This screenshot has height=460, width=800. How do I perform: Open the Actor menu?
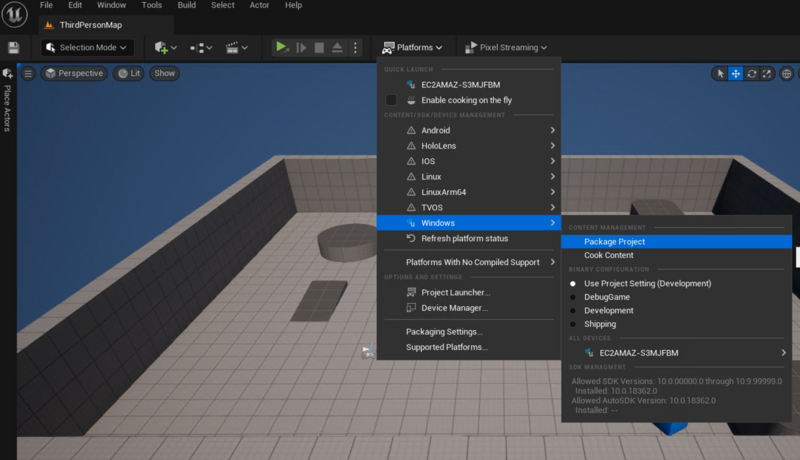259,5
